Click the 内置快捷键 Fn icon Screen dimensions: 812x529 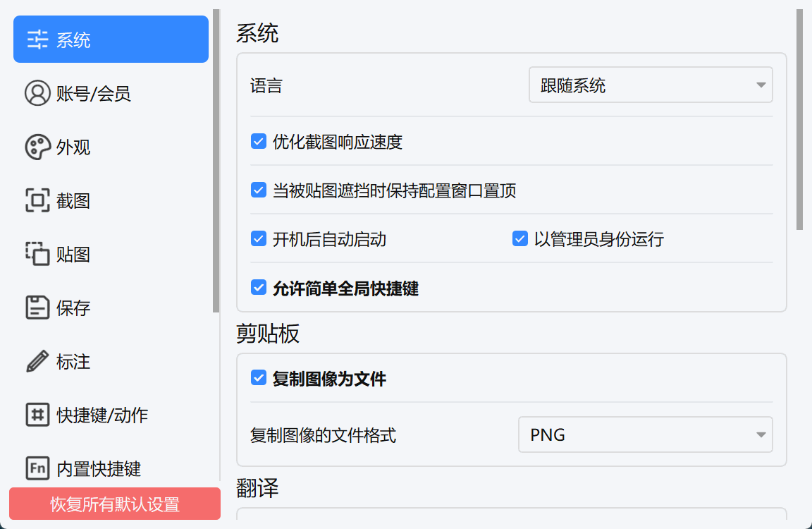[x=37, y=468]
